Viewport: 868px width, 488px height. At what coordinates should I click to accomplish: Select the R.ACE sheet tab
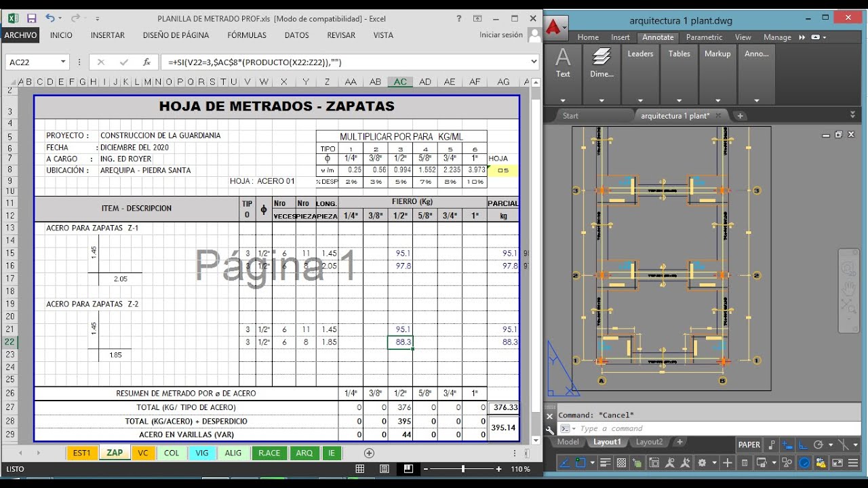click(269, 453)
